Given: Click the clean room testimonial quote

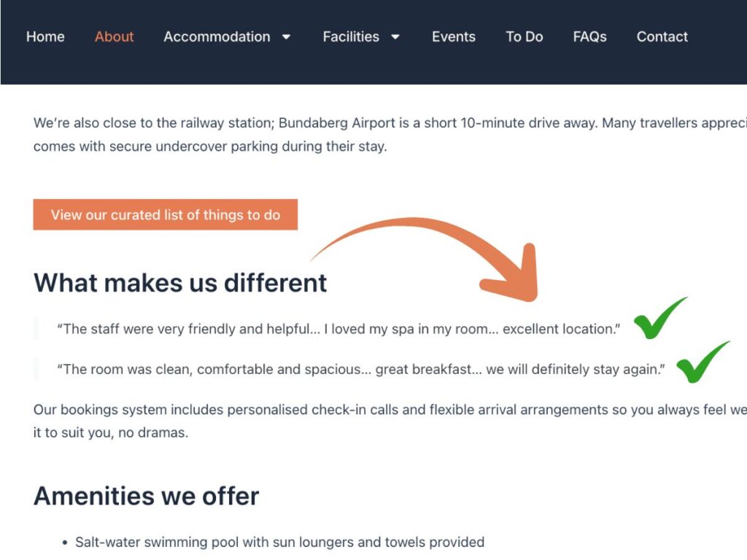Looking at the screenshot, I should [x=361, y=369].
